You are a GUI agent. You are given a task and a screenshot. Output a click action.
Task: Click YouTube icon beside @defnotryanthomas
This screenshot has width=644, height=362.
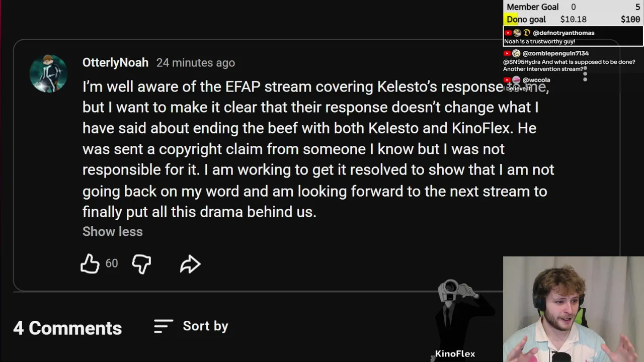tap(508, 33)
